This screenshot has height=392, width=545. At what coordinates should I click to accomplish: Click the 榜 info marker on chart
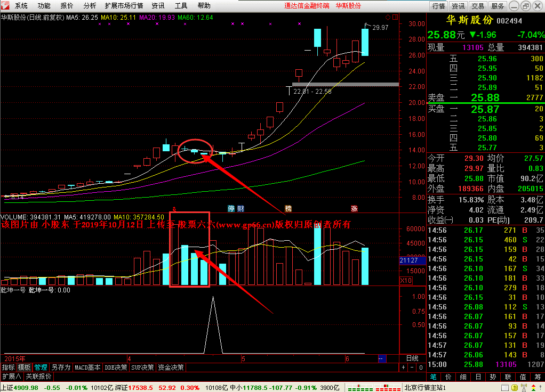coord(288,208)
